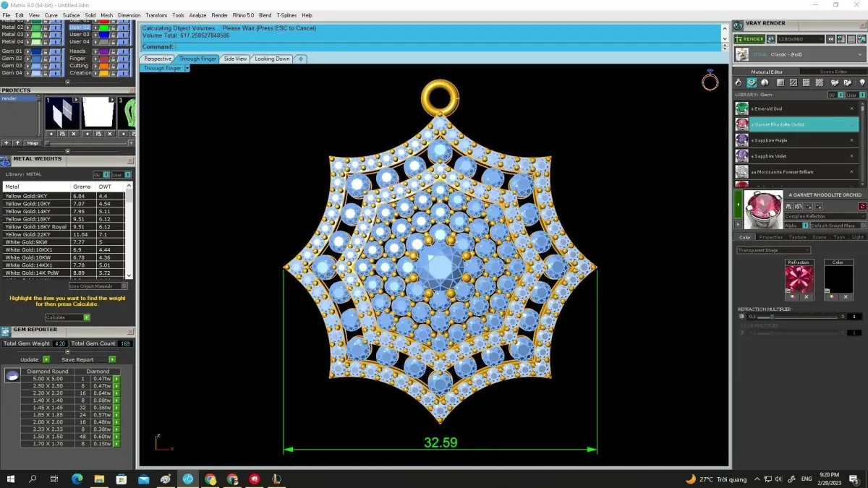This screenshot has height=488, width=868.
Task: Select the gem material library icon
Action: [x=752, y=82]
